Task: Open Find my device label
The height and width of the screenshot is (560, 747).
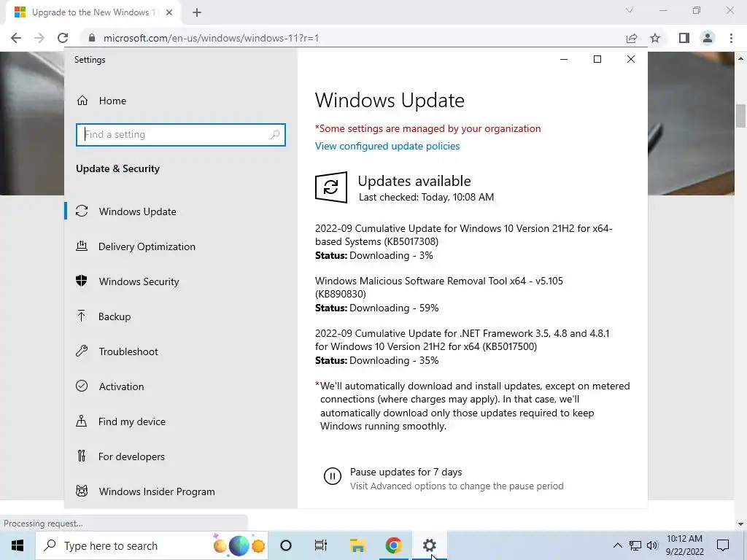Action: (x=132, y=421)
